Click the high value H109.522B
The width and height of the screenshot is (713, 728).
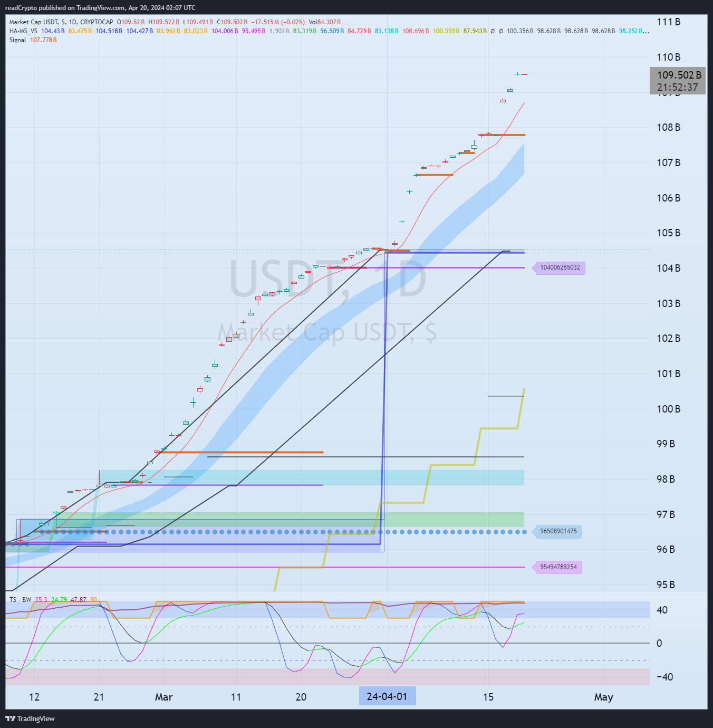pos(164,22)
